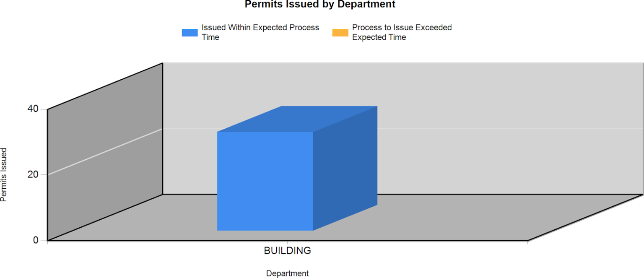This screenshot has width=644, height=278.
Task: Toggle the 'Issued Within Expected Process Time' legend label
Action: (x=260, y=32)
